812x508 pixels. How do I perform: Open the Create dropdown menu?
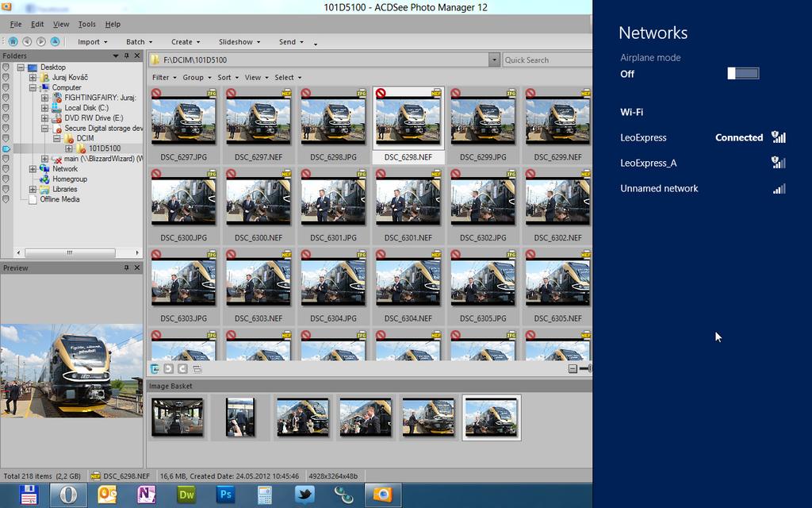coord(186,42)
